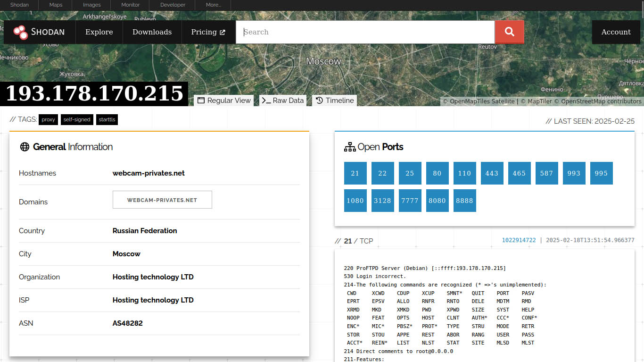Open the Regular View tab

pyautogui.click(x=224, y=101)
